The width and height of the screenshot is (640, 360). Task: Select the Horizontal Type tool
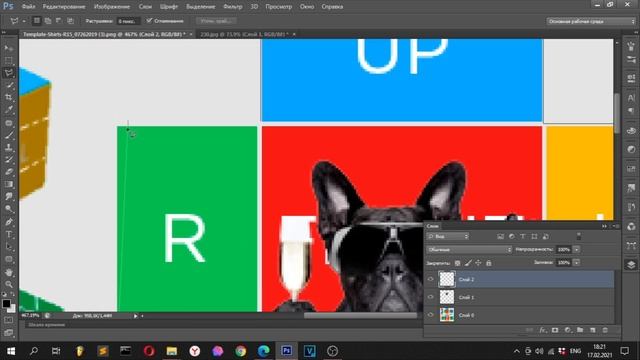point(9,234)
